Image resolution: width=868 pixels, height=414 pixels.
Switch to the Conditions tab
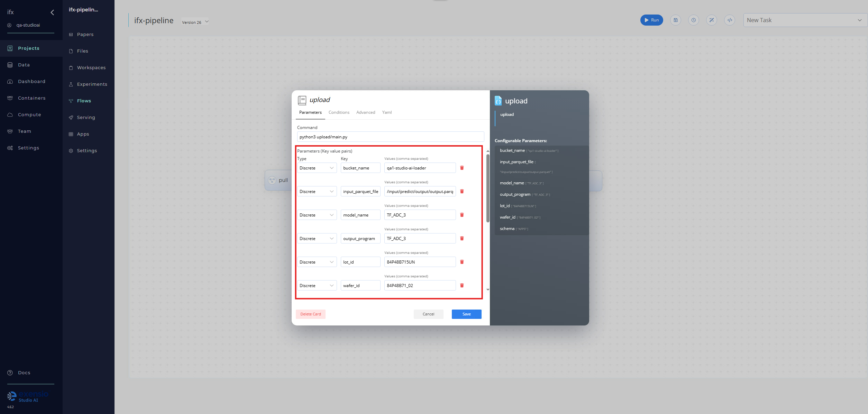[339, 112]
